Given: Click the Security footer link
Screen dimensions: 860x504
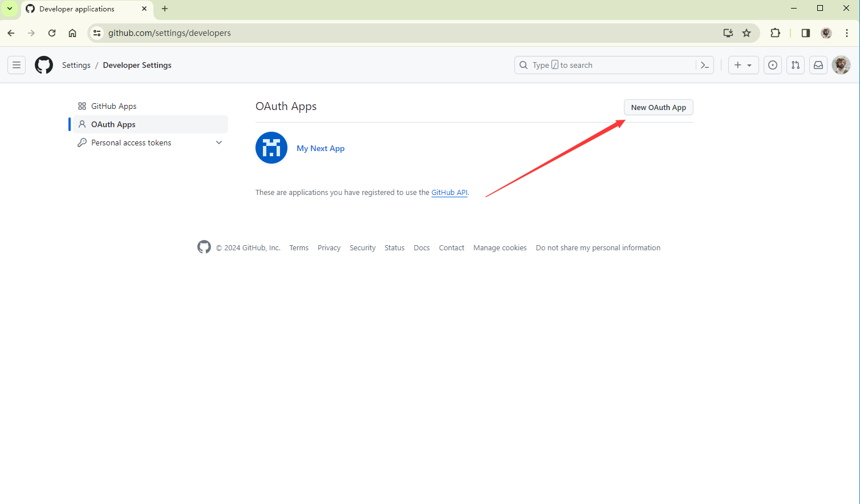Looking at the screenshot, I should pyautogui.click(x=363, y=247).
